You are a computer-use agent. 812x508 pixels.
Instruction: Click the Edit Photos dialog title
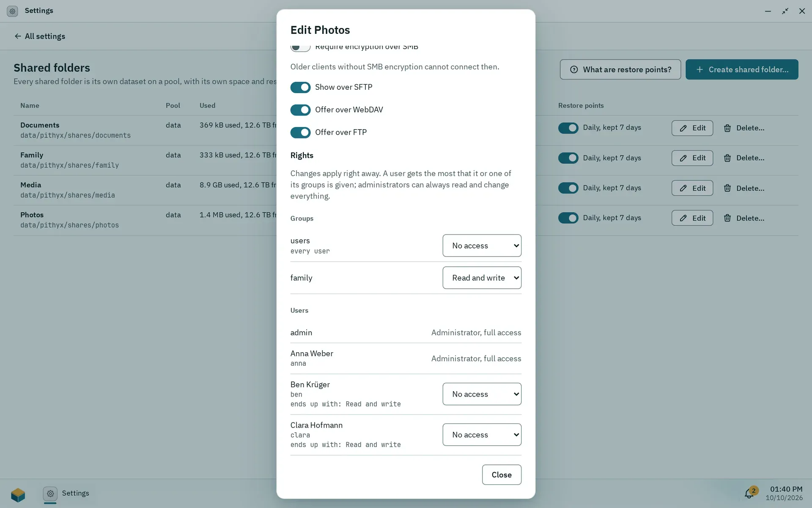click(x=320, y=30)
